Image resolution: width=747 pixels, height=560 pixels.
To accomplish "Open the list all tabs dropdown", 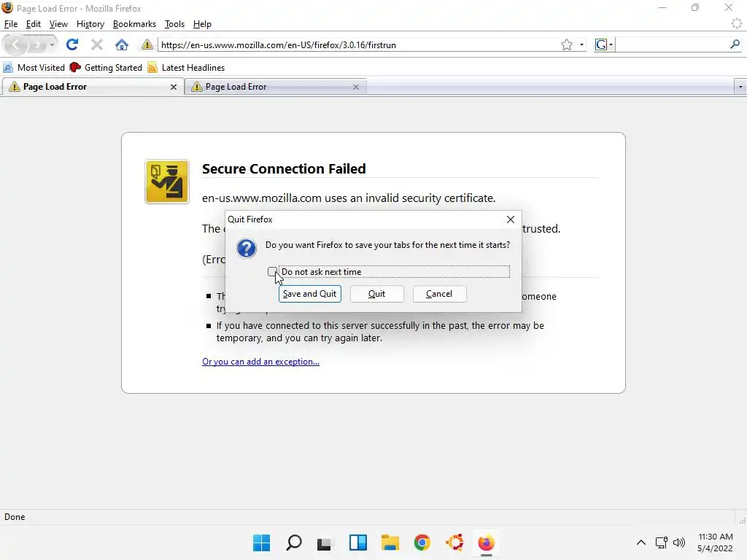I will 740,87.
